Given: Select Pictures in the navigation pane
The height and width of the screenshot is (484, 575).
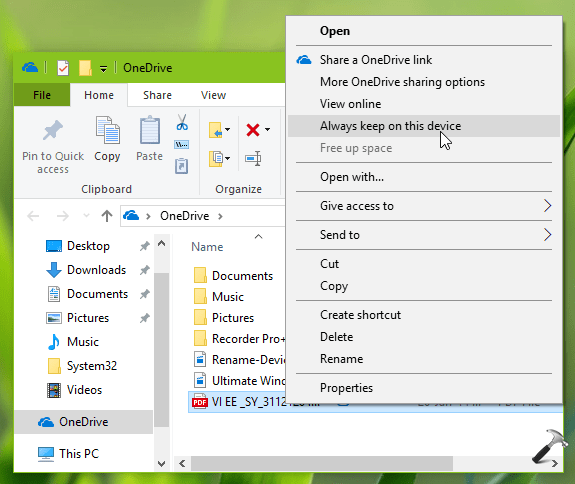Looking at the screenshot, I should 88,318.
